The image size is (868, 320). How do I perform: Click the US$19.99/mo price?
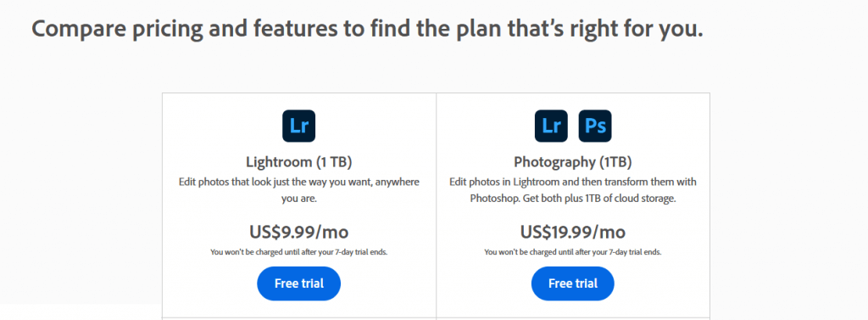573,232
